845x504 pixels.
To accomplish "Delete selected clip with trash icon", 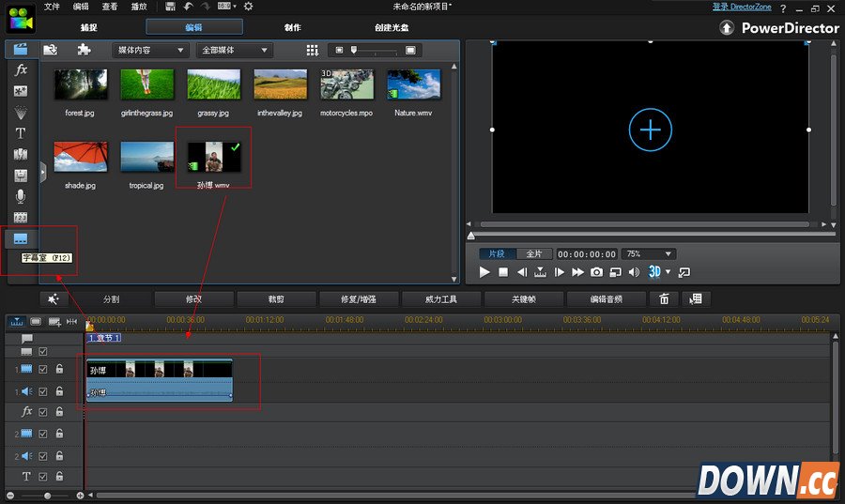I will (x=664, y=299).
